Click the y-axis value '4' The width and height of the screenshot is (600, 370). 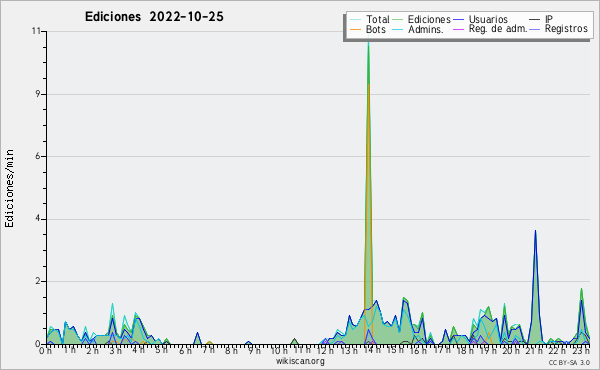coord(38,219)
